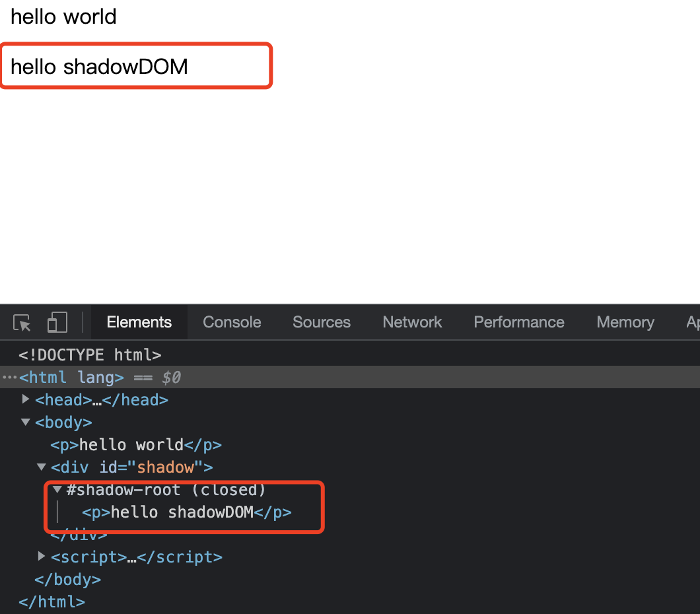The height and width of the screenshot is (614, 700).
Task: Switch to the Elements tab
Action: pyautogui.click(x=139, y=322)
